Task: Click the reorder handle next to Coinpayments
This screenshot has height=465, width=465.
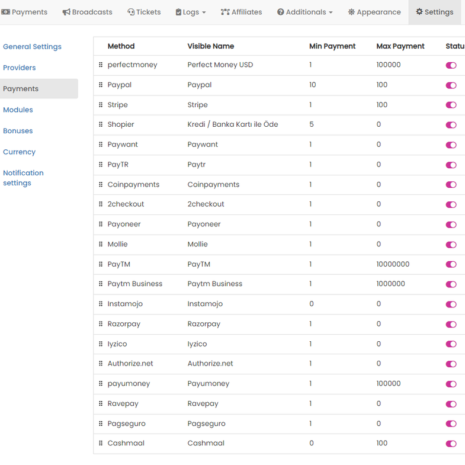Action: (100, 184)
